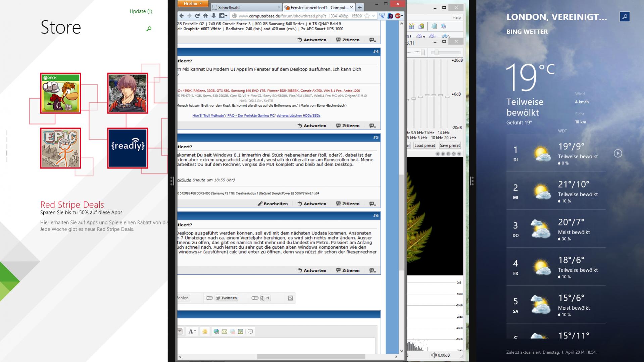This screenshot has width=644, height=362.
Task: Click the Twittern share button
Action: (226, 298)
